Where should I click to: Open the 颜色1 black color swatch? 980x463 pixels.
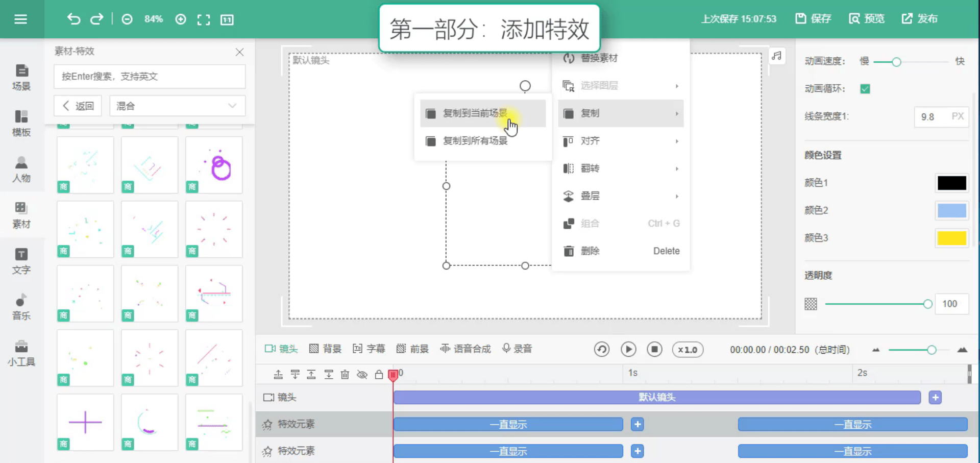pos(952,183)
